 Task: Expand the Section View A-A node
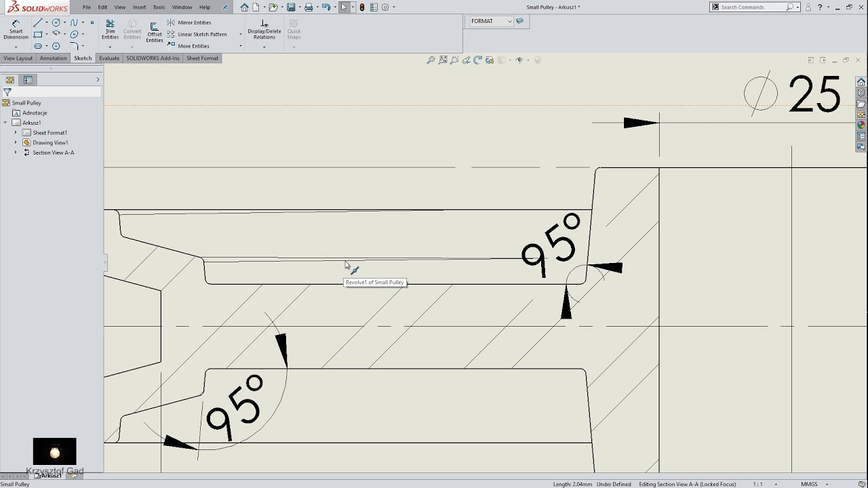point(16,152)
